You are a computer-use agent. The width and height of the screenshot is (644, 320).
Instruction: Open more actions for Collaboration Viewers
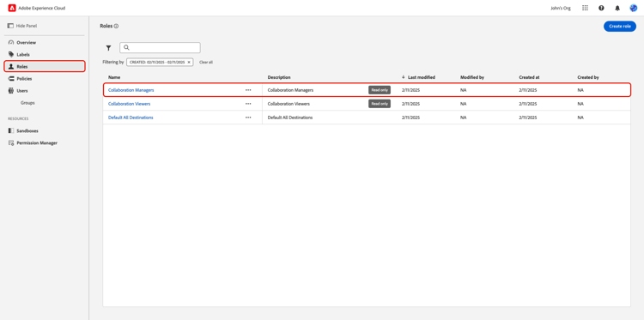(x=248, y=104)
